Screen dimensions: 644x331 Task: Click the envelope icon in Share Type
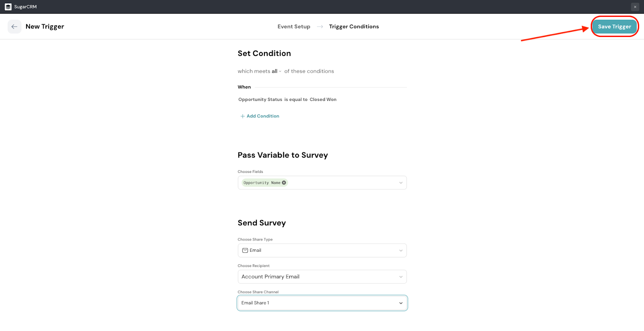[x=245, y=250]
